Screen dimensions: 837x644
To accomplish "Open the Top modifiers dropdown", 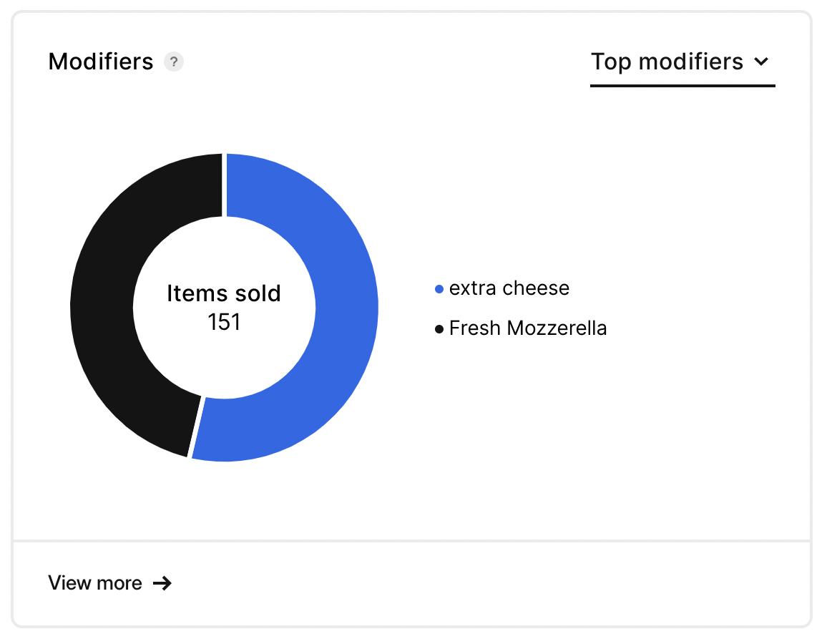I will click(682, 67).
